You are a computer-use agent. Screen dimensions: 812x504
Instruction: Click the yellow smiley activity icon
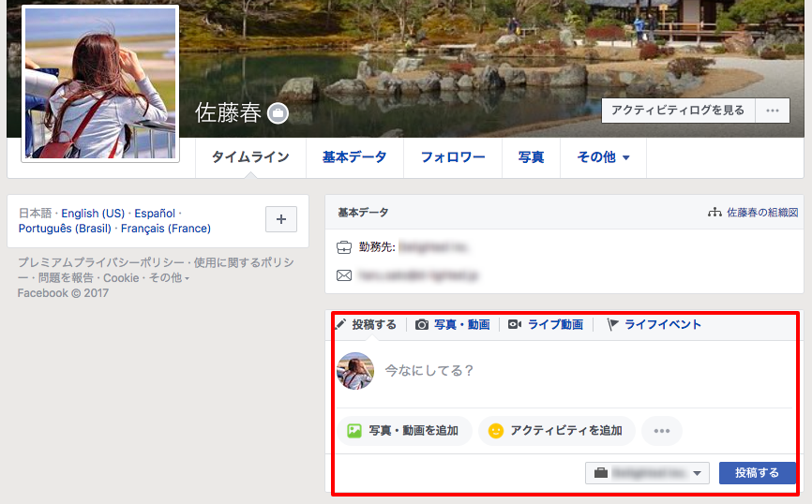pos(496,431)
